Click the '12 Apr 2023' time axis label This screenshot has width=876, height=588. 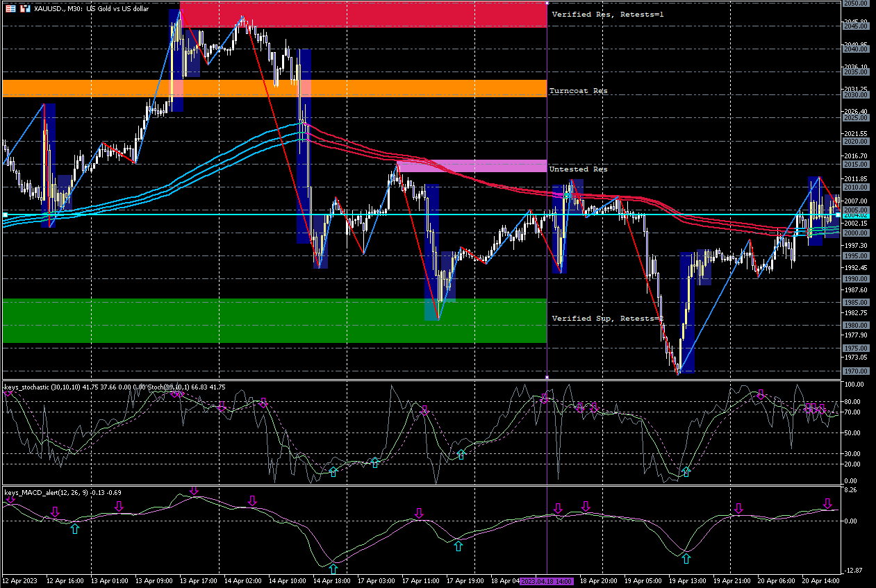click(21, 580)
